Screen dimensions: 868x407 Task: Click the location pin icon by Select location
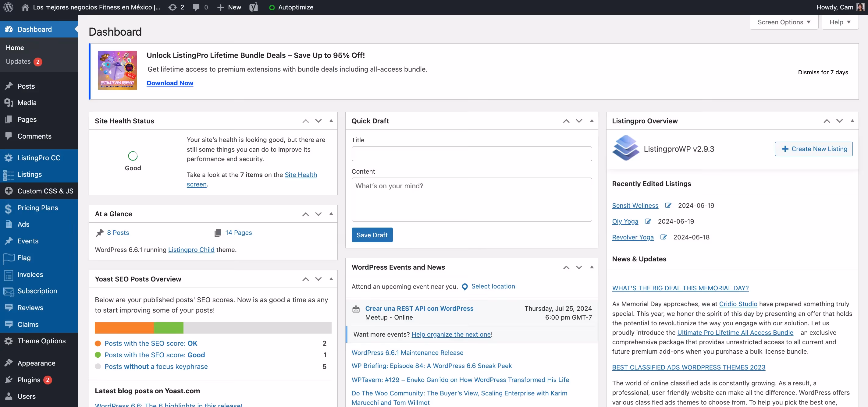pos(464,287)
